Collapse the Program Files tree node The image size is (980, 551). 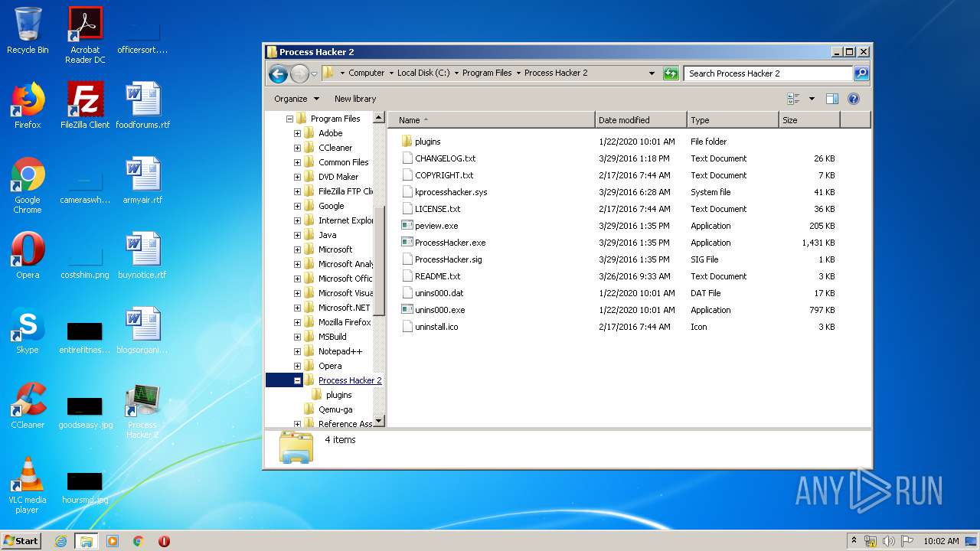pos(290,119)
